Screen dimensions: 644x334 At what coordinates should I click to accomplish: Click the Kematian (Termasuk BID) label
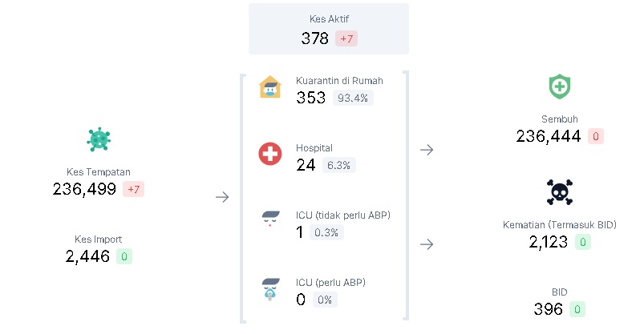560,225
